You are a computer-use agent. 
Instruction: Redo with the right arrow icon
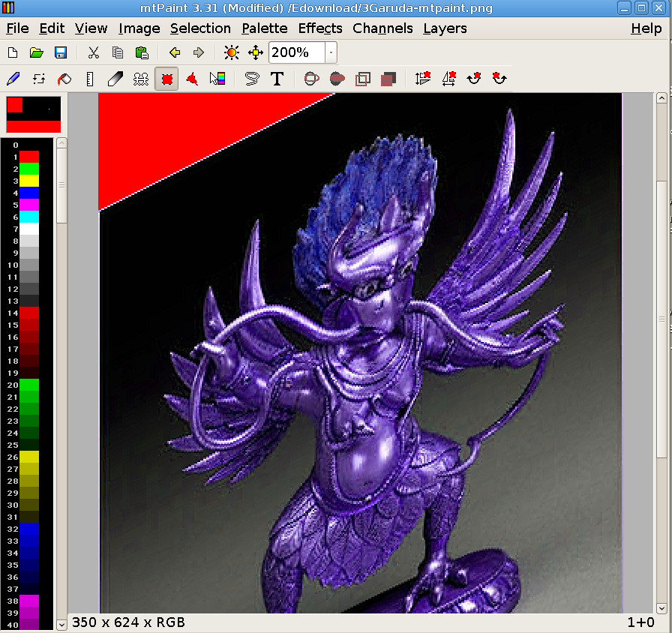(x=199, y=52)
